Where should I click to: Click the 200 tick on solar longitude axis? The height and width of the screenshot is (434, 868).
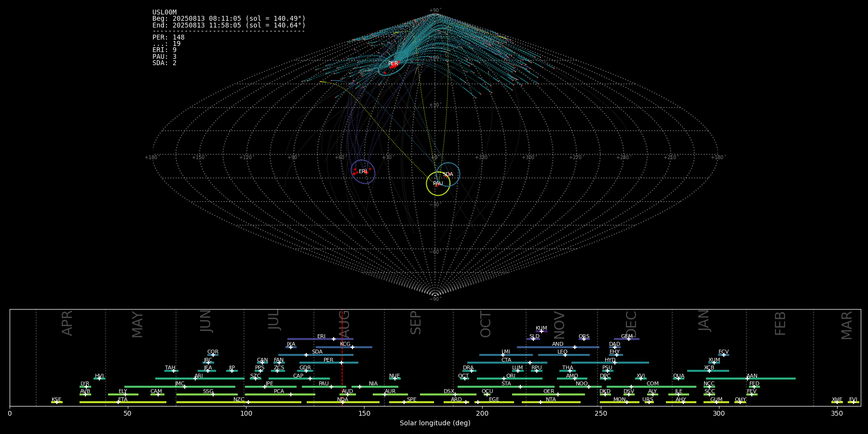pyautogui.click(x=482, y=413)
